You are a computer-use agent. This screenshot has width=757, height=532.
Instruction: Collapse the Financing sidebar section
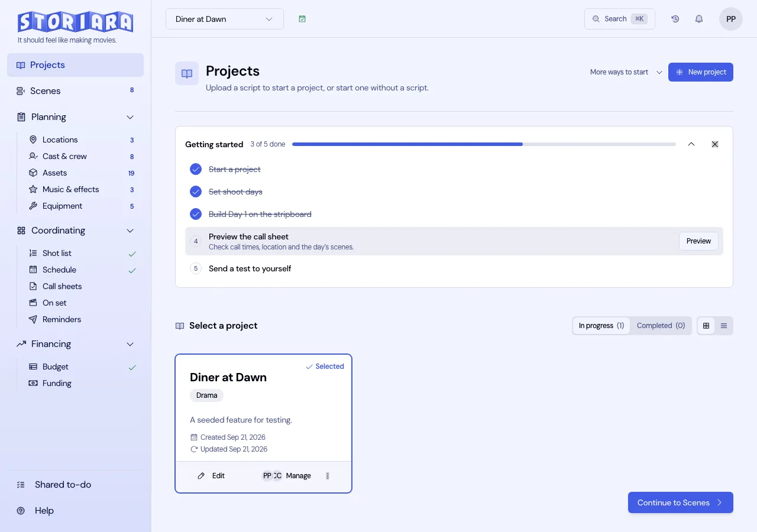click(130, 344)
